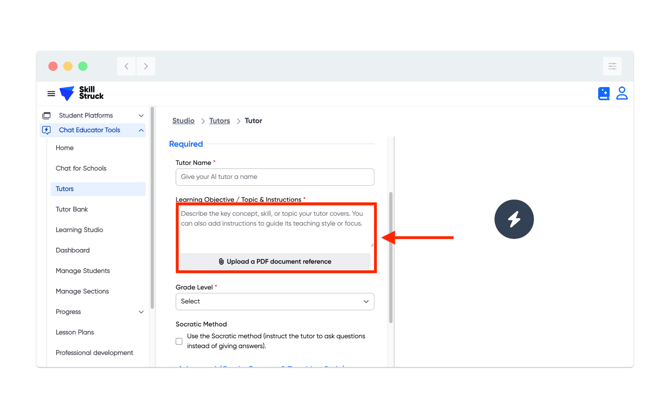Click Upload a PDF document reference
Viewport: 670px width, 418px height.
[275, 262]
